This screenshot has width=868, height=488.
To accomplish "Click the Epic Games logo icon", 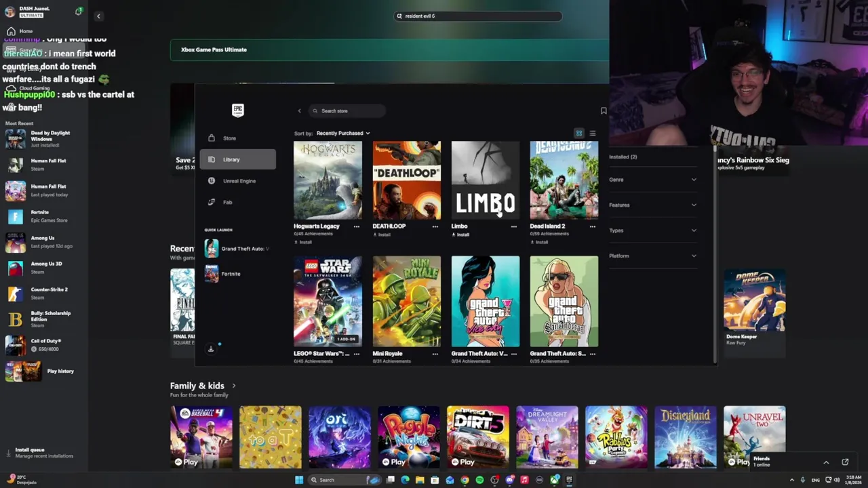I will tap(237, 110).
